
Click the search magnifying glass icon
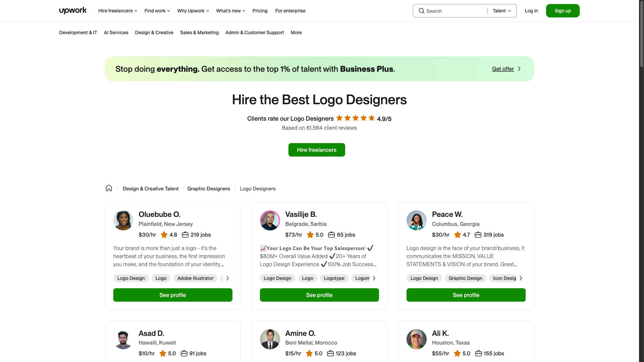pyautogui.click(x=422, y=11)
